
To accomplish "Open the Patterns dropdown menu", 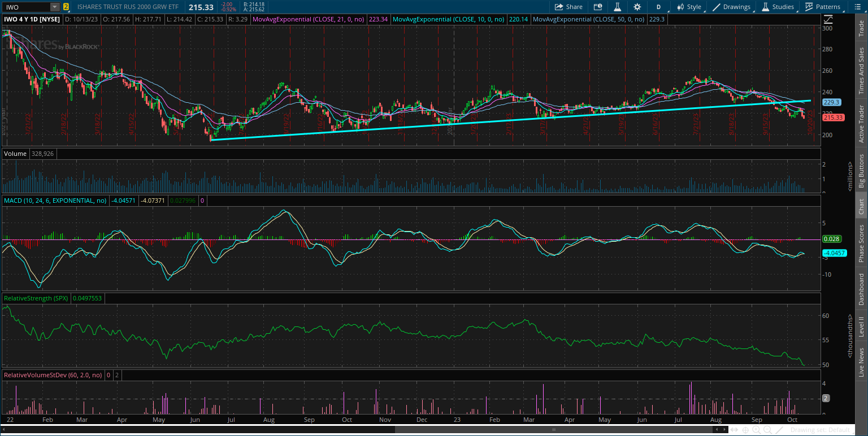I will [823, 7].
